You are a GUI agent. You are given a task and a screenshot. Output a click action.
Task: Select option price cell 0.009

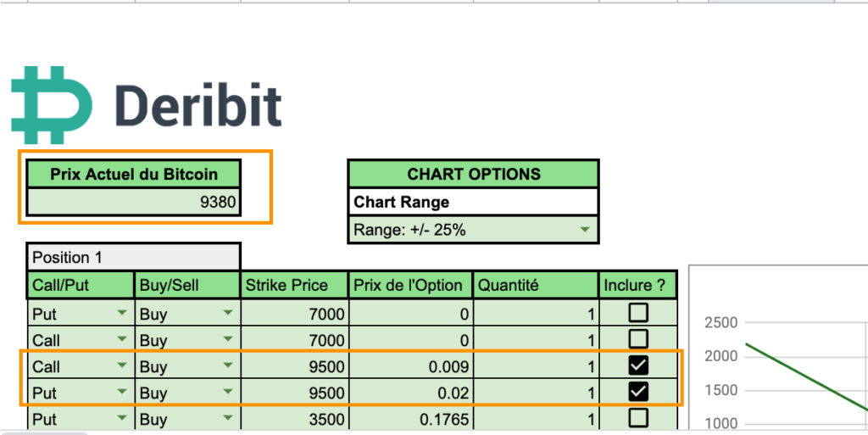[x=410, y=366]
